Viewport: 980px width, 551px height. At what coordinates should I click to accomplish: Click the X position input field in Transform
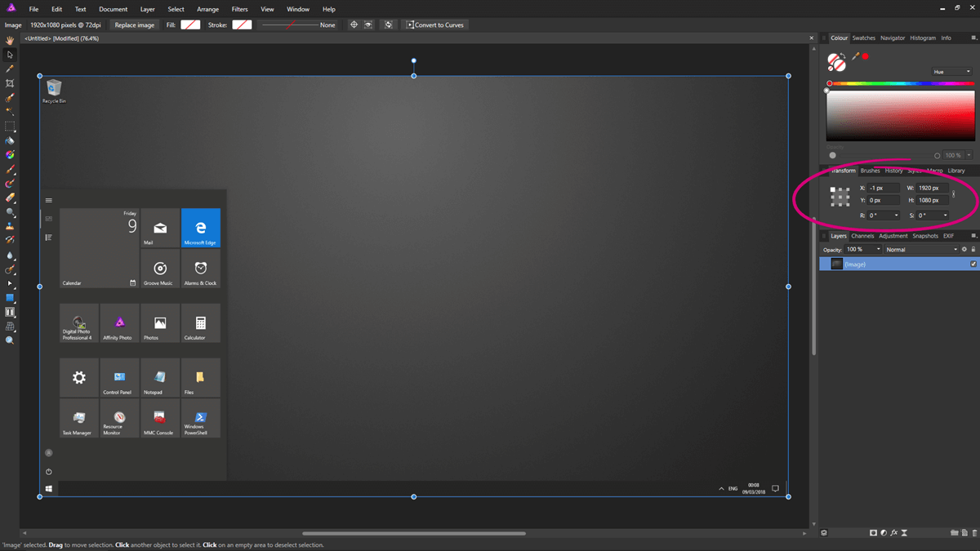click(x=882, y=187)
